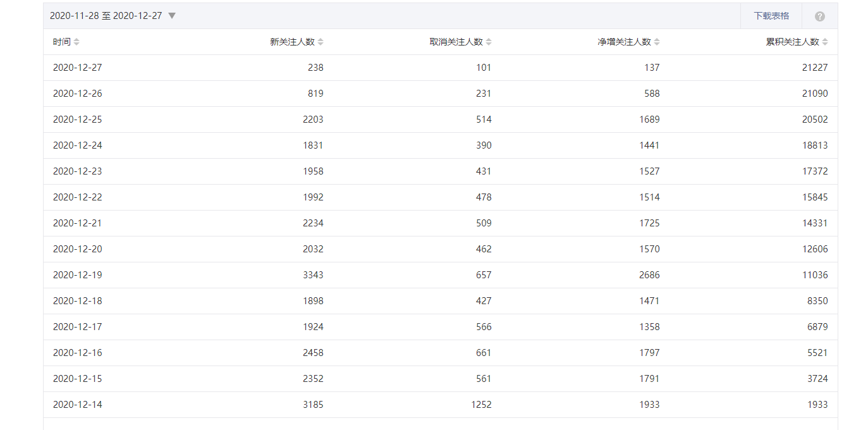Click the sort arrows beside 净增关注人数
The width and height of the screenshot is (868, 430).
tap(657, 42)
